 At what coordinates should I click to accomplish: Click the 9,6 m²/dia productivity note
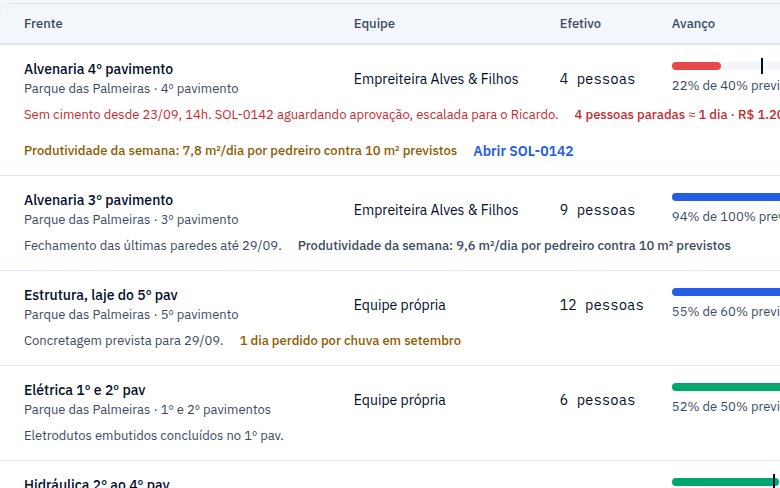tap(514, 246)
